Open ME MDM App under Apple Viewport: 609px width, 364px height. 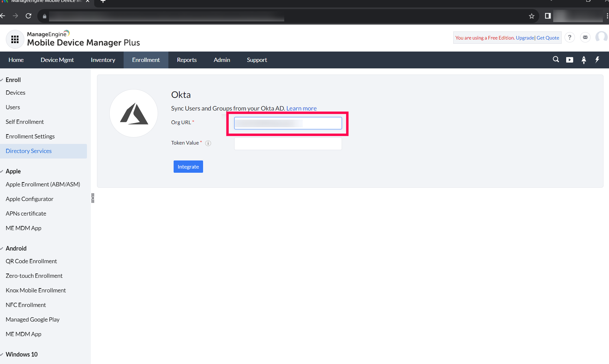pos(23,228)
